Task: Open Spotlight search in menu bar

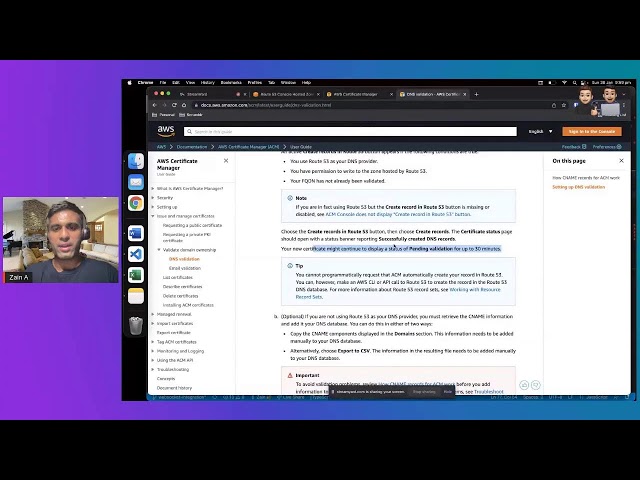Action: click(x=575, y=82)
